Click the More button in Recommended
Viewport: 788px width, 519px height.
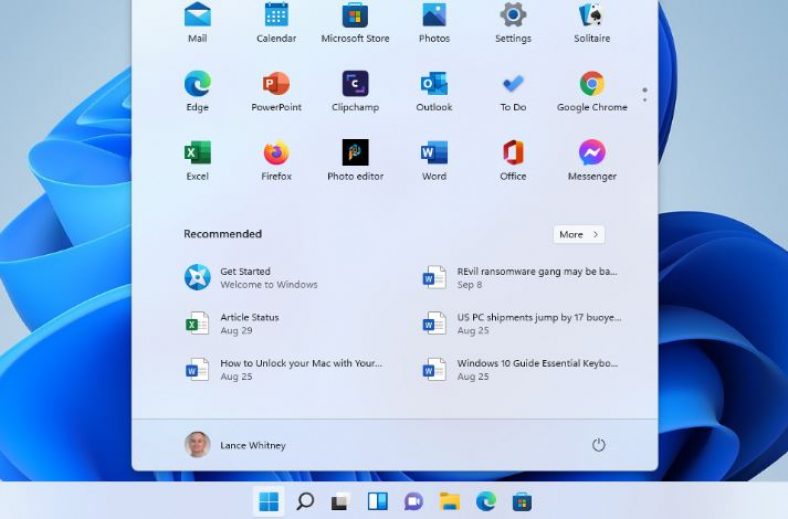point(579,235)
